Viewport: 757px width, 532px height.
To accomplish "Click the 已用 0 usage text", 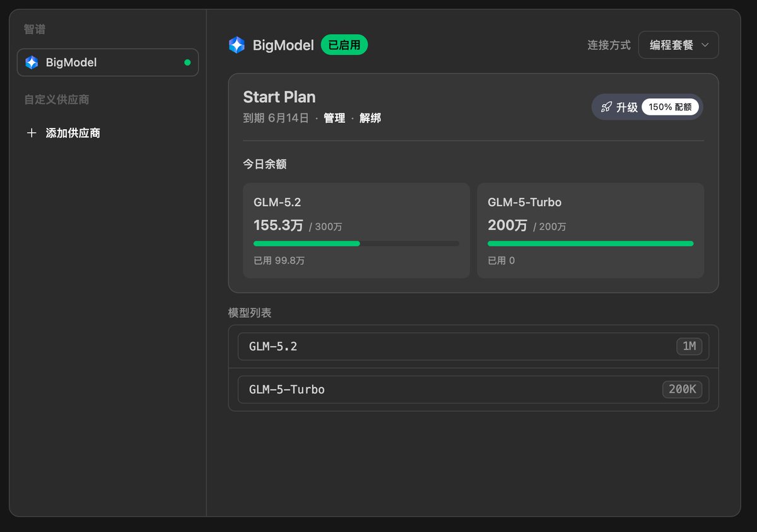I will [502, 260].
